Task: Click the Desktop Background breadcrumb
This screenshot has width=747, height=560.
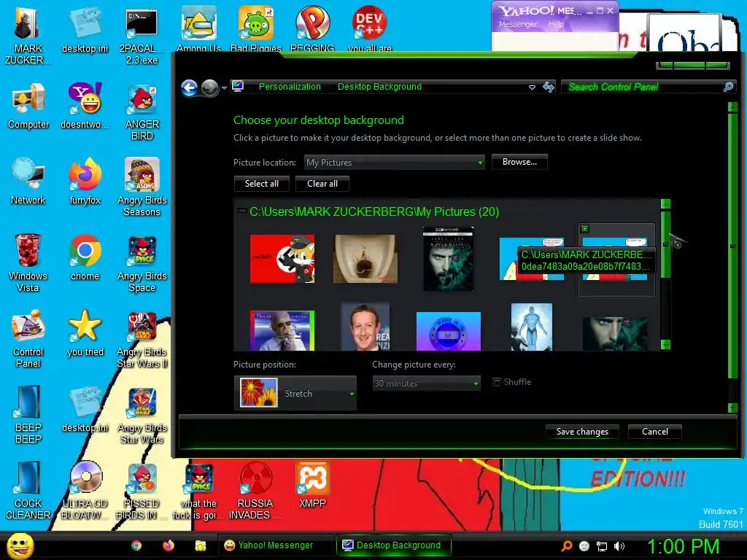Action: click(x=379, y=87)
